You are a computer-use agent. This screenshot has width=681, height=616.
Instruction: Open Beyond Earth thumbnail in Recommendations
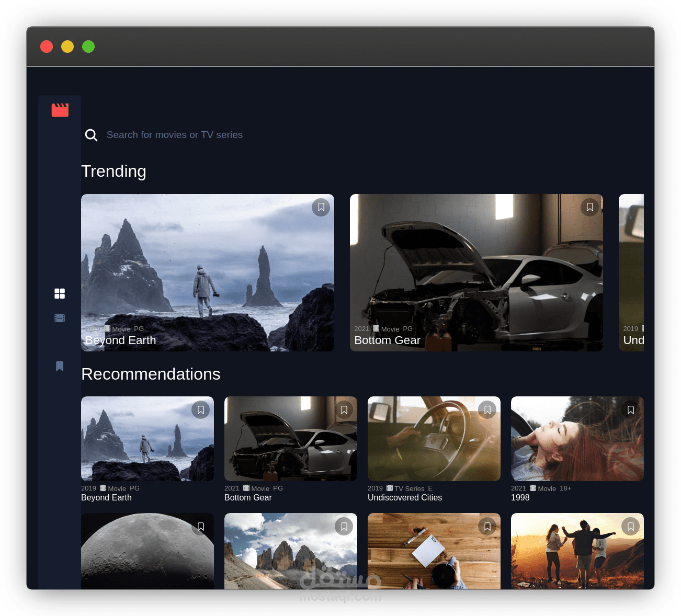click(147, 439)
